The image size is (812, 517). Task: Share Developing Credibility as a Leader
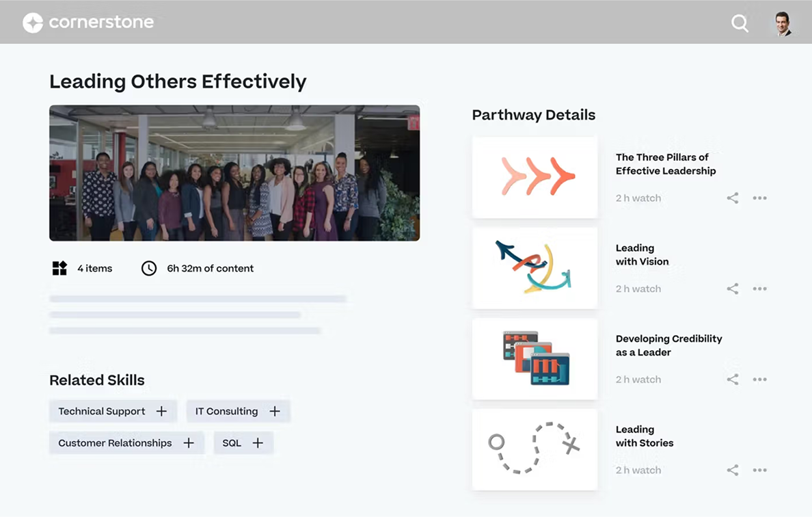point(732,380)
